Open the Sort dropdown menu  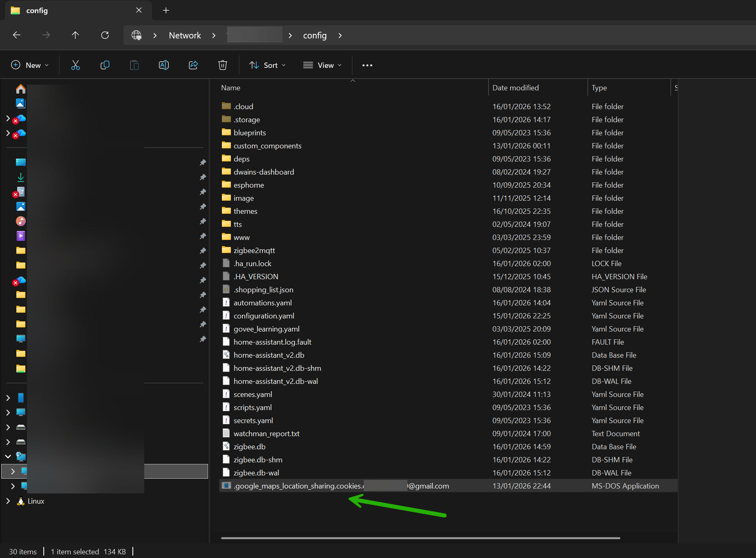pyautogui.click(x=268, y=65)
